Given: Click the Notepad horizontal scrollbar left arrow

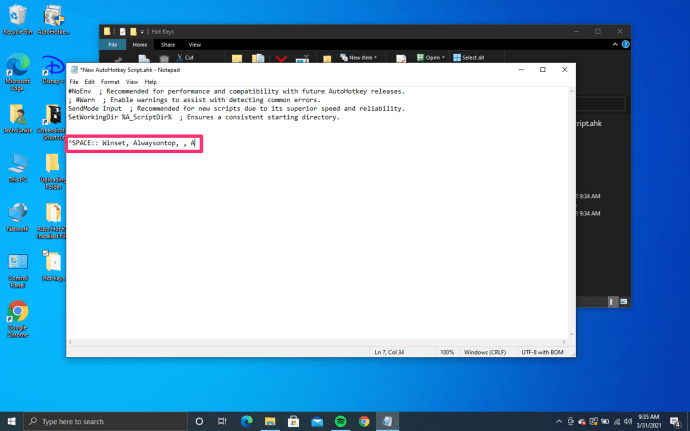Looking at the screenshot, I should pyautogui.click(x=70, y=342).
